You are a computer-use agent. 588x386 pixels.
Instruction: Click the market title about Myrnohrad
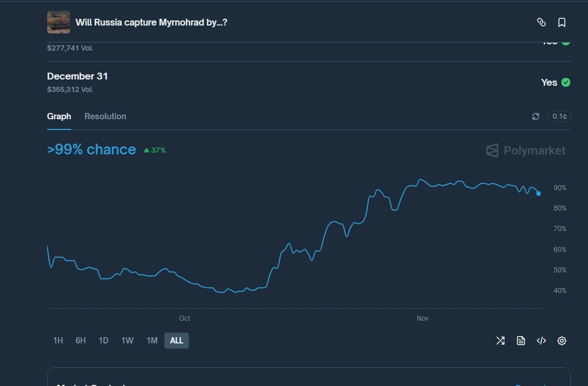pos(150,22)
